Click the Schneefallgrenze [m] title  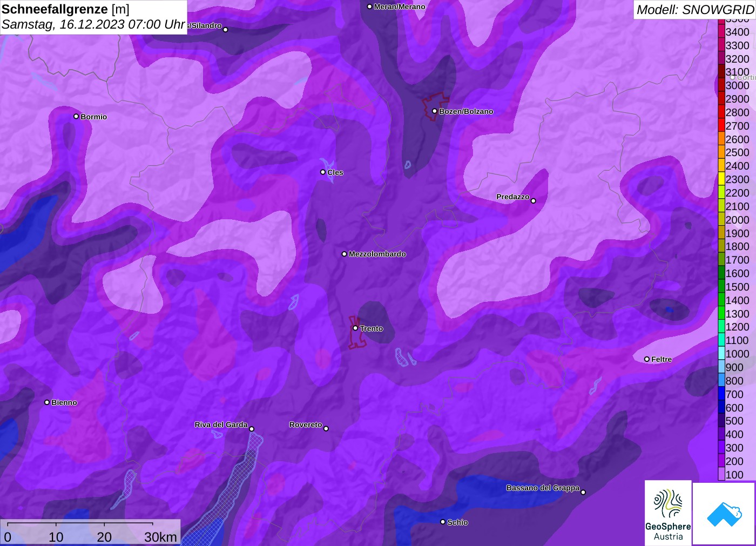tap(65, 9)
